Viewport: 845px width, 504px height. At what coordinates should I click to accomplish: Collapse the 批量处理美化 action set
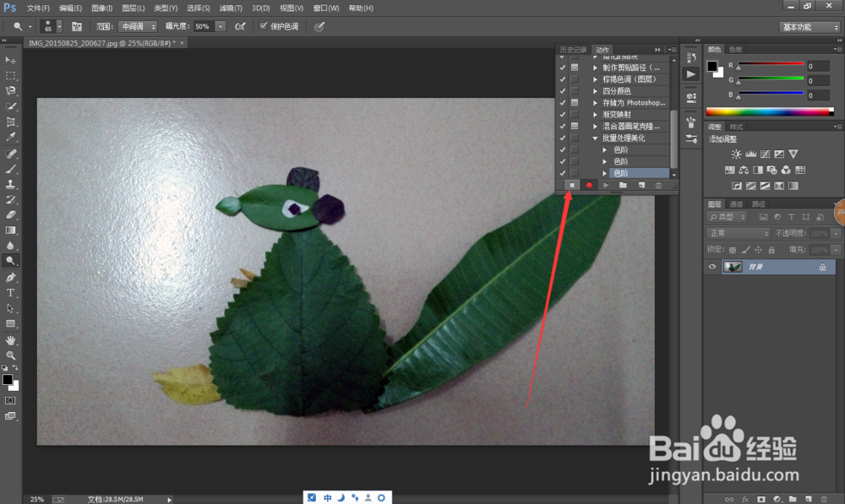595,138
